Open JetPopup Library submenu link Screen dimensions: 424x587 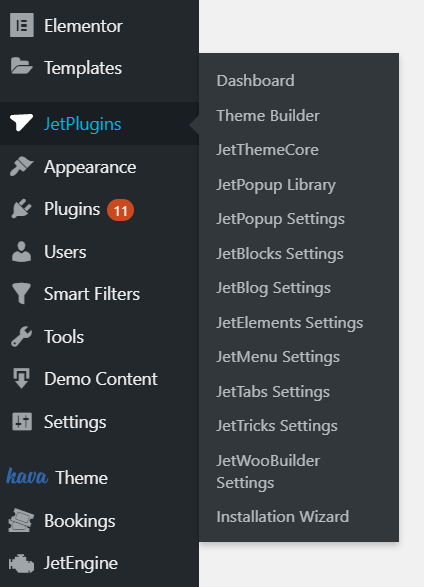coord(276,185)
